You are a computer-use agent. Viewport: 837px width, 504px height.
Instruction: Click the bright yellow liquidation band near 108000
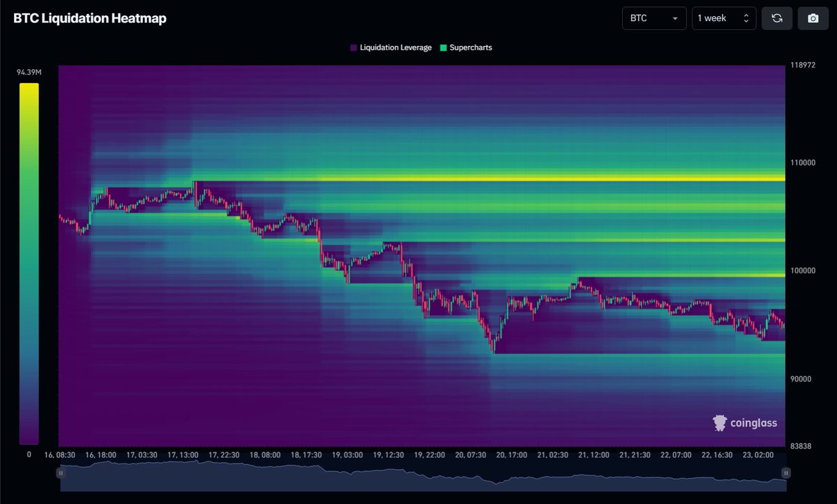click(x=490, y=178)
